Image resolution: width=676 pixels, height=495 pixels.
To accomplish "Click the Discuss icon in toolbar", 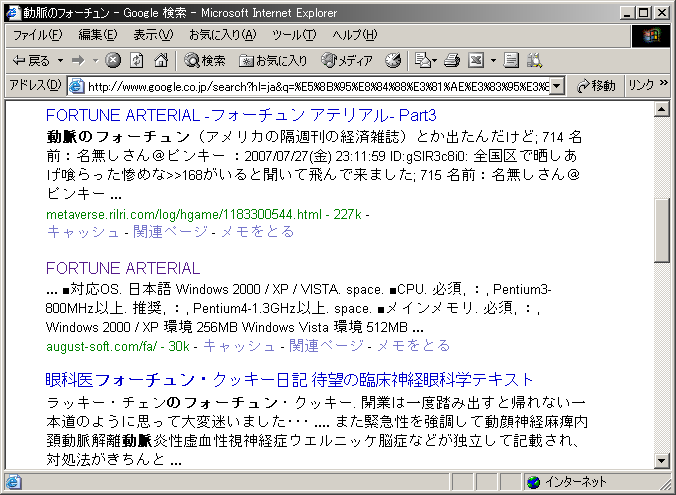I will point(511,60).
